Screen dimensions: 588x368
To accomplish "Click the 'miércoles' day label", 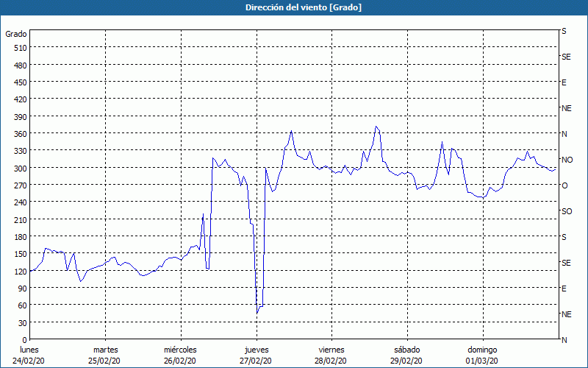I will (180, 350).
